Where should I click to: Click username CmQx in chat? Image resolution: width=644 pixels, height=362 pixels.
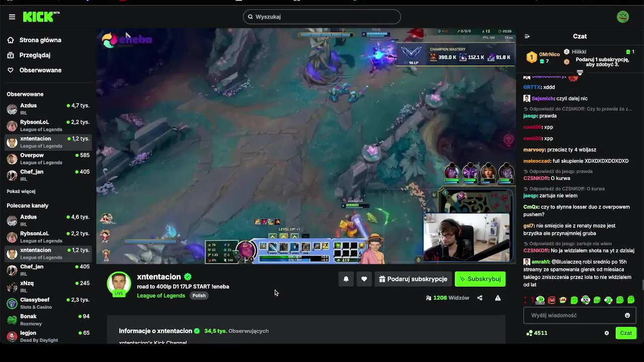[x=531, y=207]
